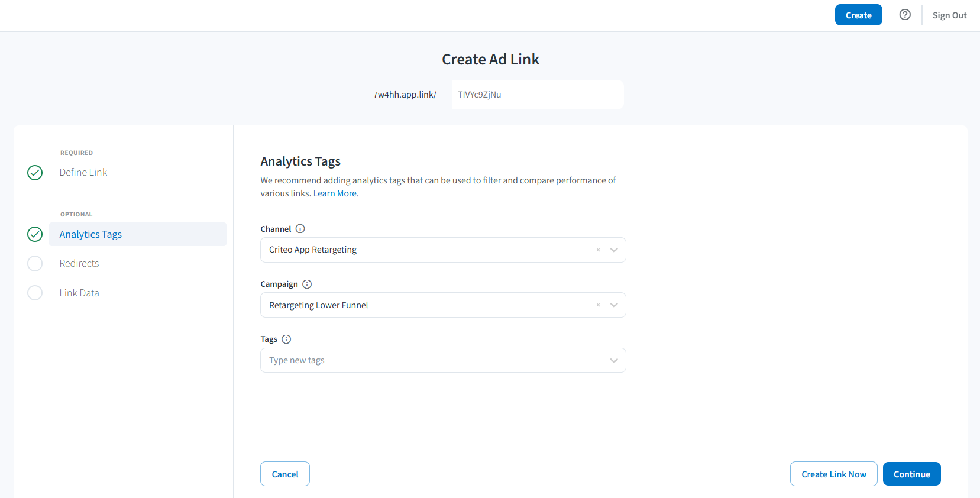Clear the Criteo App Retargeting channel selection
980x498 pixels.
598,250
